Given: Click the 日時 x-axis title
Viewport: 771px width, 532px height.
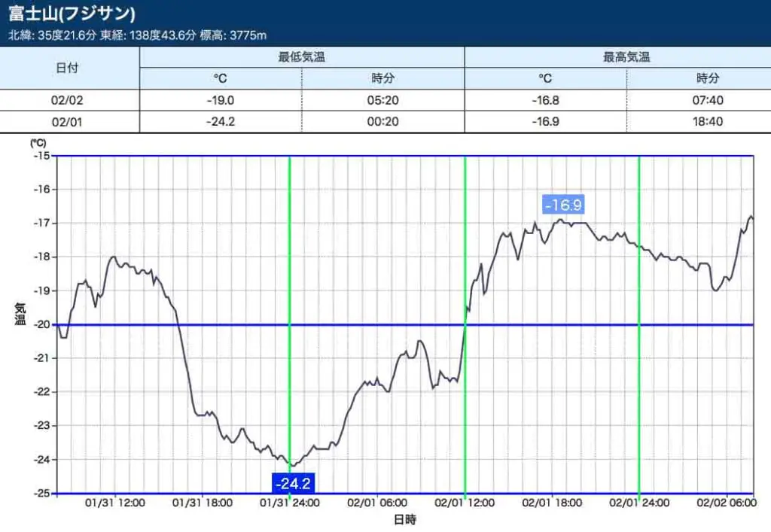Looking at the screenshot, I should point(404,520).
